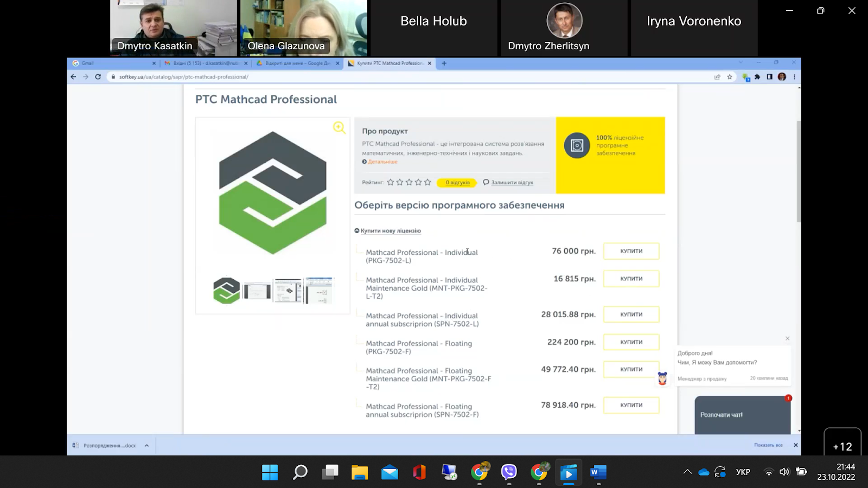Open Windows Start menu
The height and width of the screenshot is (488, 868).
point(270,473)
